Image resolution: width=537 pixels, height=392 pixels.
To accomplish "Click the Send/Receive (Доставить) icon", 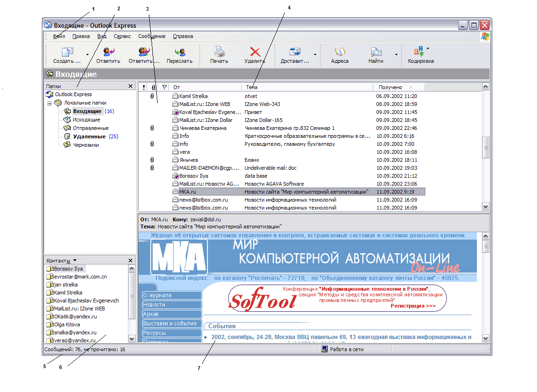I will [294, 52].
